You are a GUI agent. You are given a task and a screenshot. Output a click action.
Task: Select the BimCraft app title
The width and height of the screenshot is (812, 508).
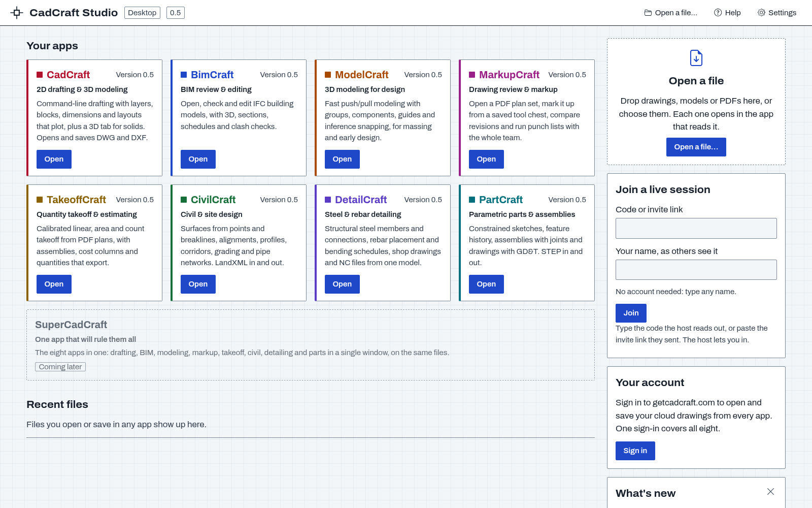[212, 75]
